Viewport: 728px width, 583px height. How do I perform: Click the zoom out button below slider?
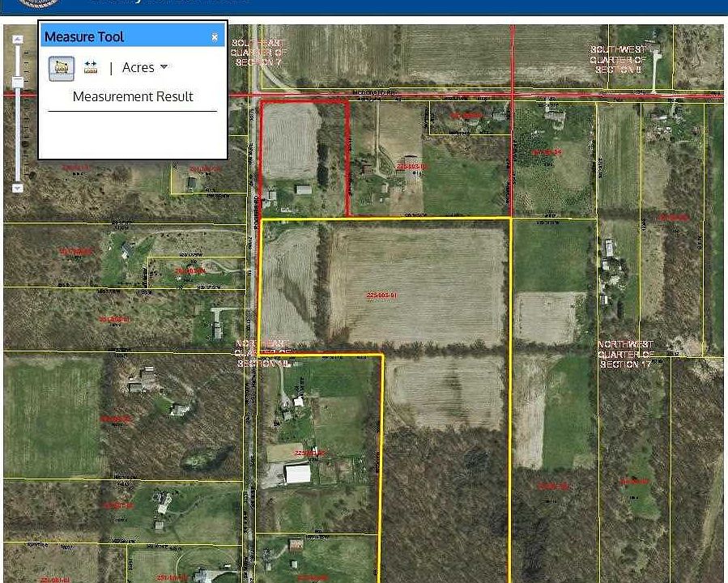[18, 188]
